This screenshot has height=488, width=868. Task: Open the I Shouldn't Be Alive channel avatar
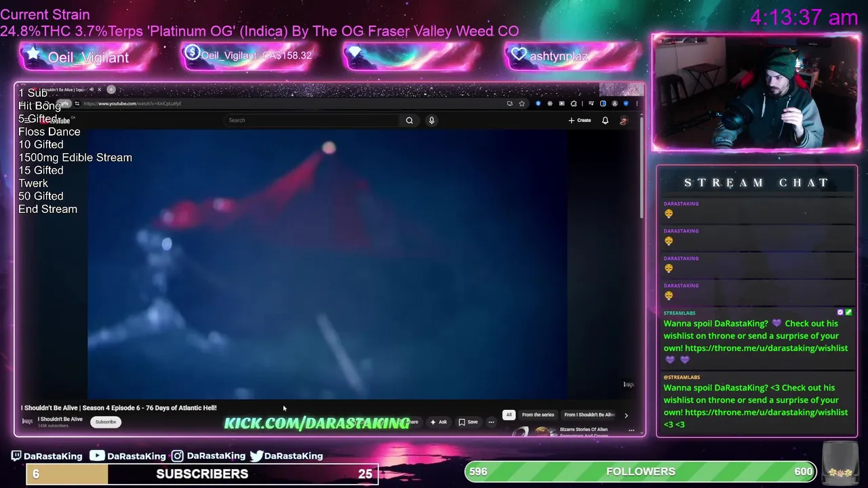[x=27, y=422]
